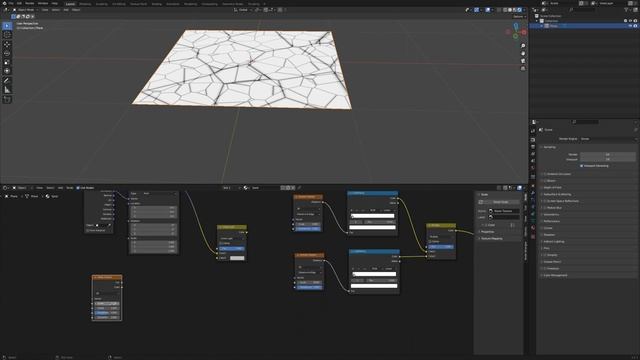
Task: Click the outliner filter funnel icon
Action: 627,10
